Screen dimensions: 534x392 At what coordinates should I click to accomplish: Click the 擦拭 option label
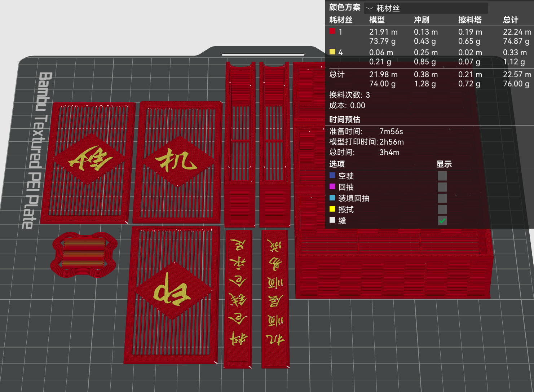click(346, 210)
